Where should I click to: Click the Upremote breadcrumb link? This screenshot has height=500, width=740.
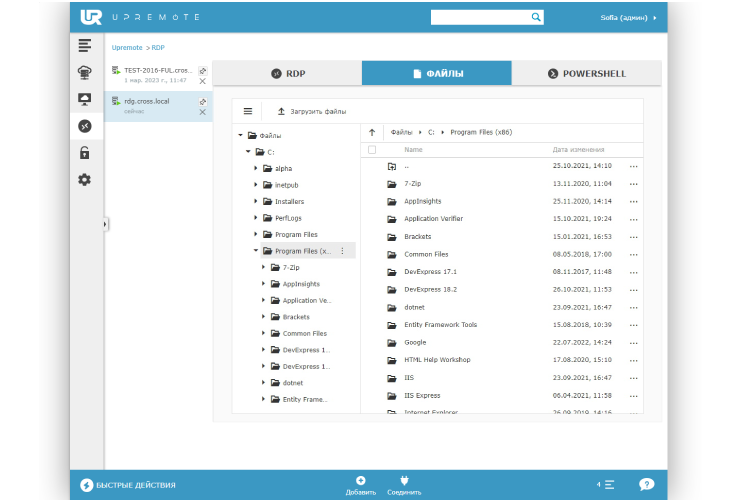(127, 47)
